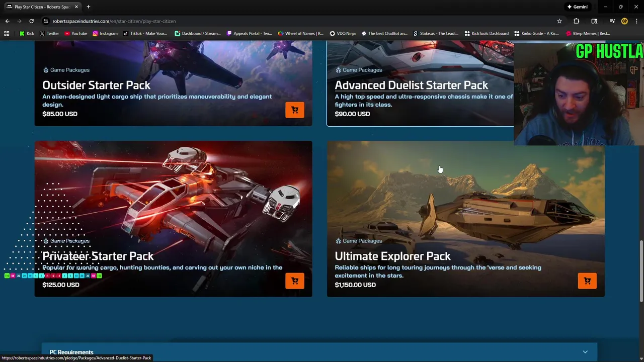Viewport: 644px width, 362px height.
Task: Add Privateer Starter Pack to cart
Action: (295, 281)
